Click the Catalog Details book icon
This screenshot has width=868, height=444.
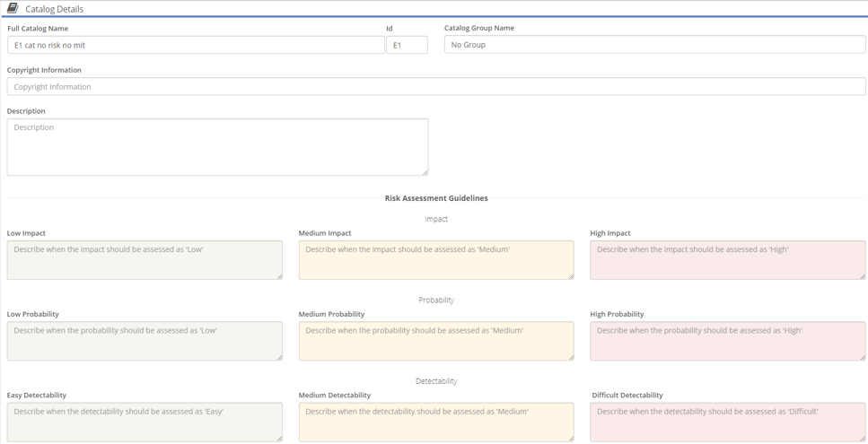[13, 8]
